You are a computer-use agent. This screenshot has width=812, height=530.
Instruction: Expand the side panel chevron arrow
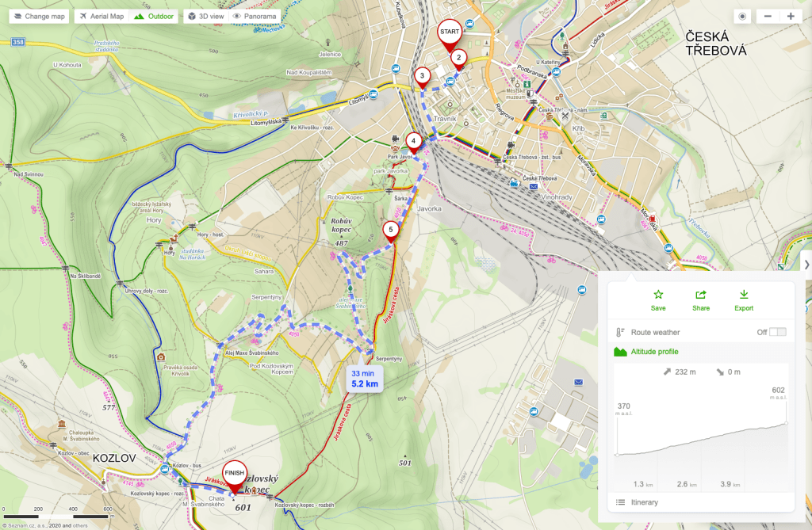coord(806,265)
